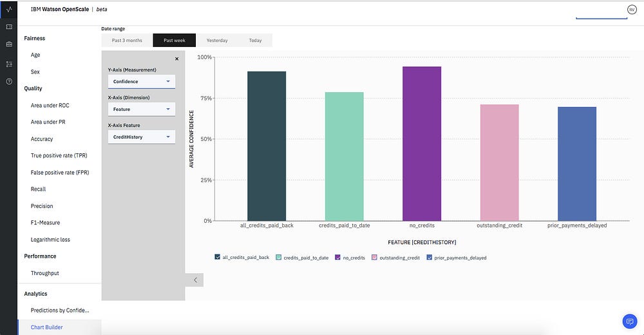Click the Quality section heading

coord(33,88)
